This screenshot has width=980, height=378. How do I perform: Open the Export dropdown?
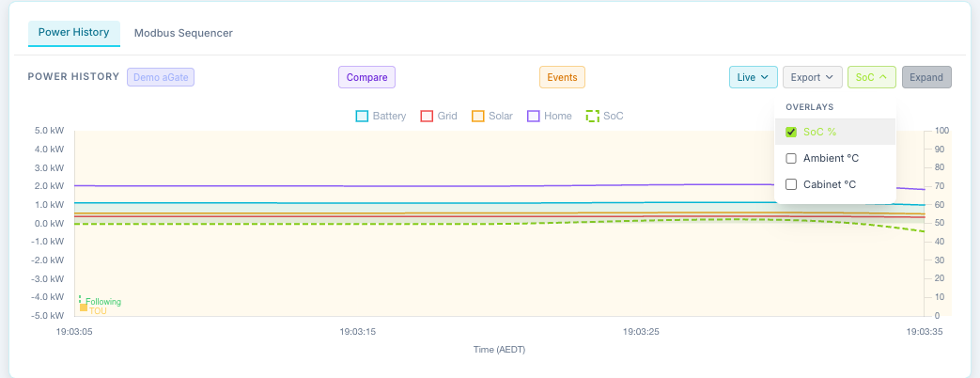(x=813, y=77)
